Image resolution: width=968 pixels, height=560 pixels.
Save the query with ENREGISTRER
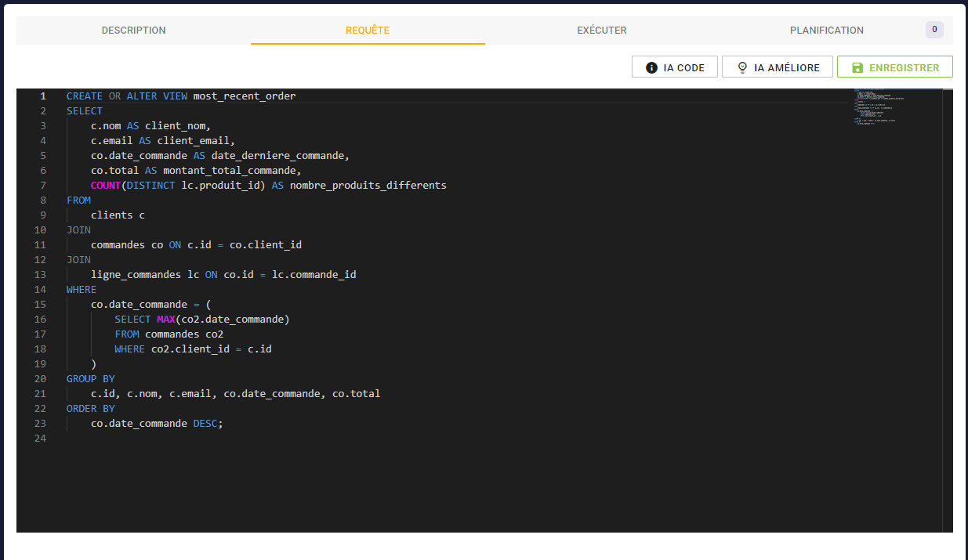click(895, 67)
